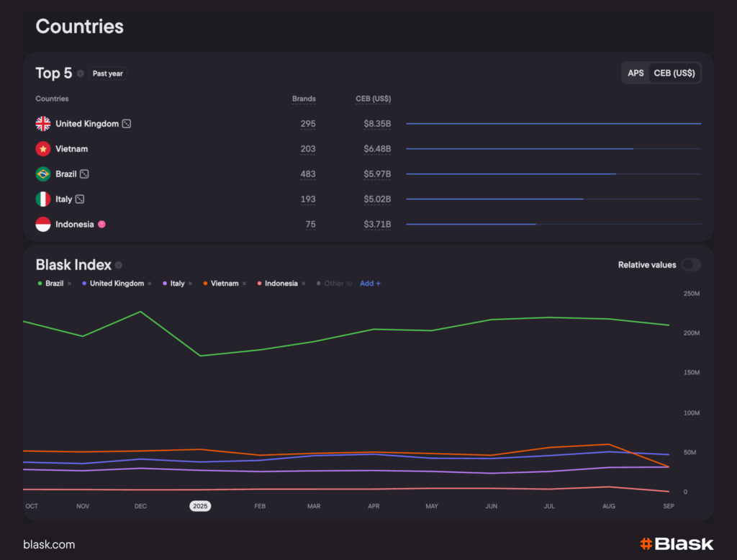Click the info icon next to Top 5
Screen dimensions: 737x560
81,73
